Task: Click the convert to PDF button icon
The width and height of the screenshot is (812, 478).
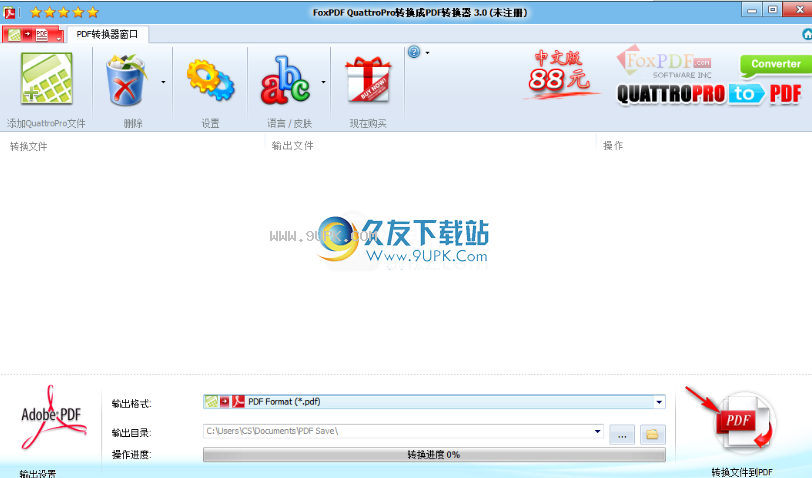Action: point(745,422)
